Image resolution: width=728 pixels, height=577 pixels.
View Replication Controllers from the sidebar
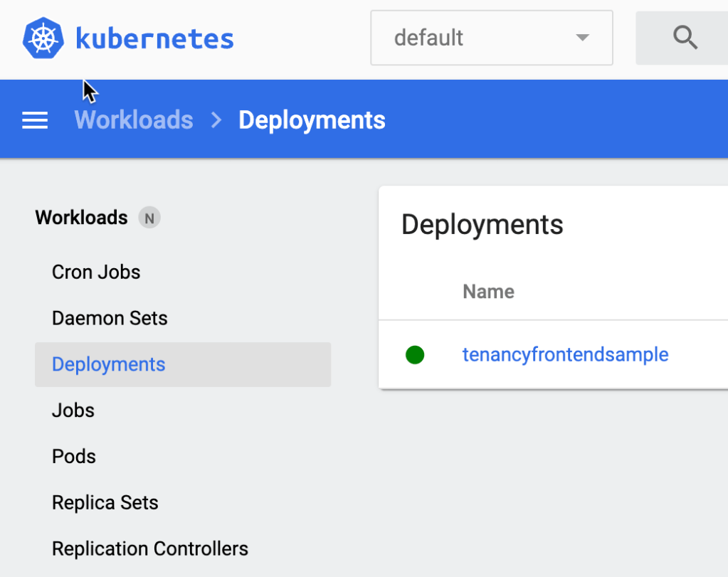pyautogui.click(x=150, y=549)
